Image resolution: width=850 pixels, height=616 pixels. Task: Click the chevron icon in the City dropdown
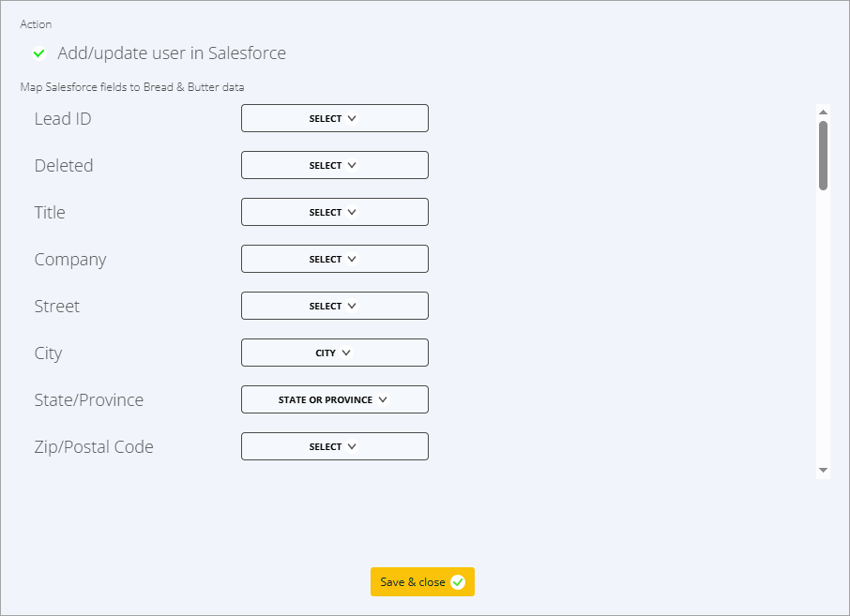(346, 353)
